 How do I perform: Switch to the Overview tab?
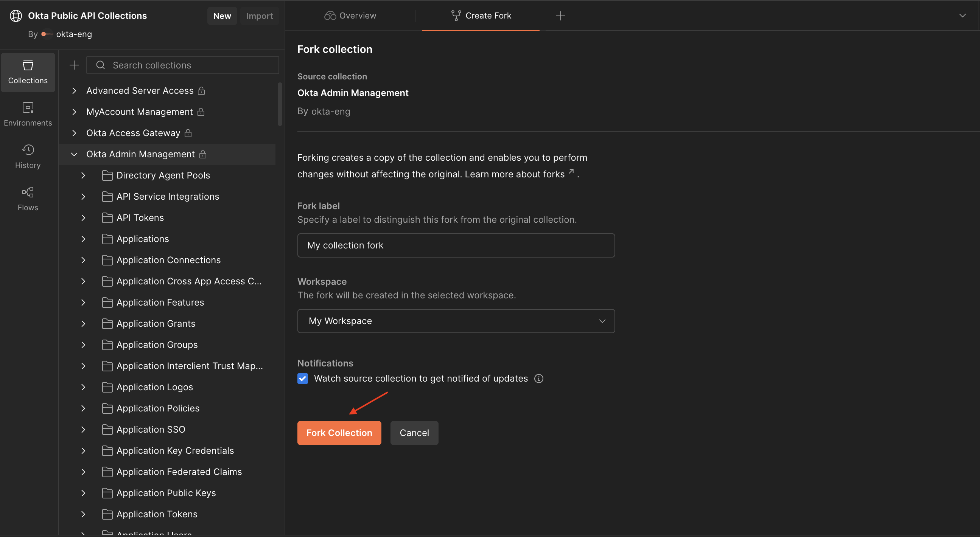tap(350, 16)
